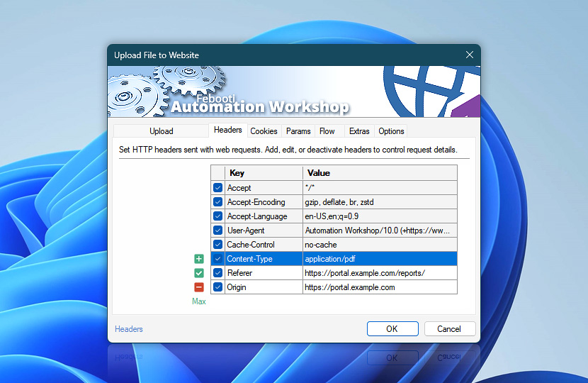Click the https://portal.example.com Origin value

coord(380,287)
